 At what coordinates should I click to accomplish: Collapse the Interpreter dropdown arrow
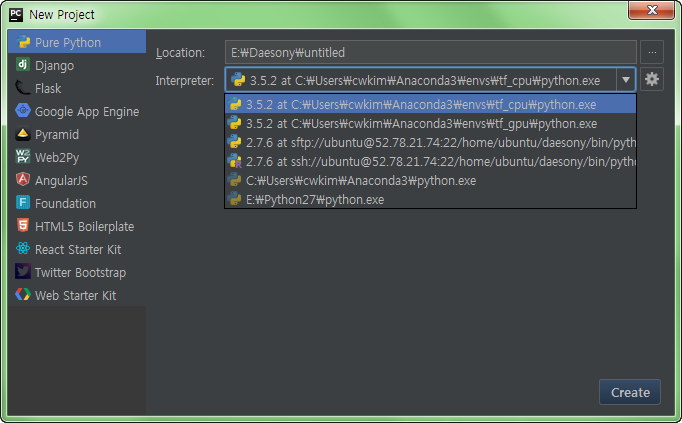626,80
